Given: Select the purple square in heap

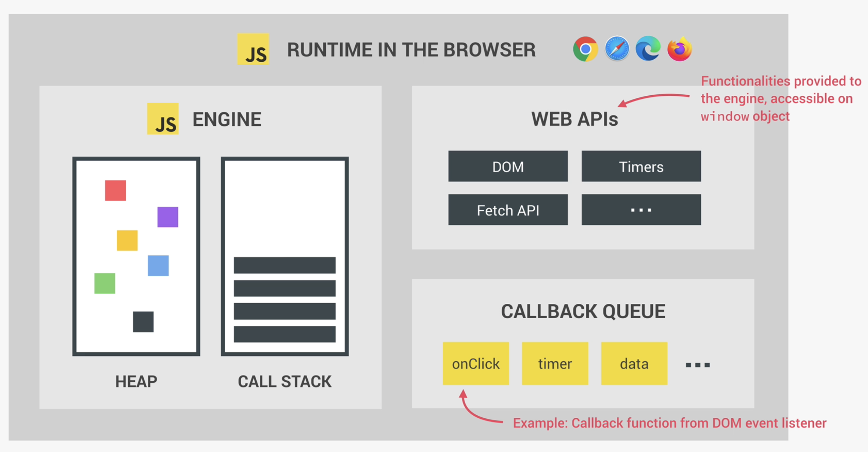Looking at the screenshot, I should [168, 217].
